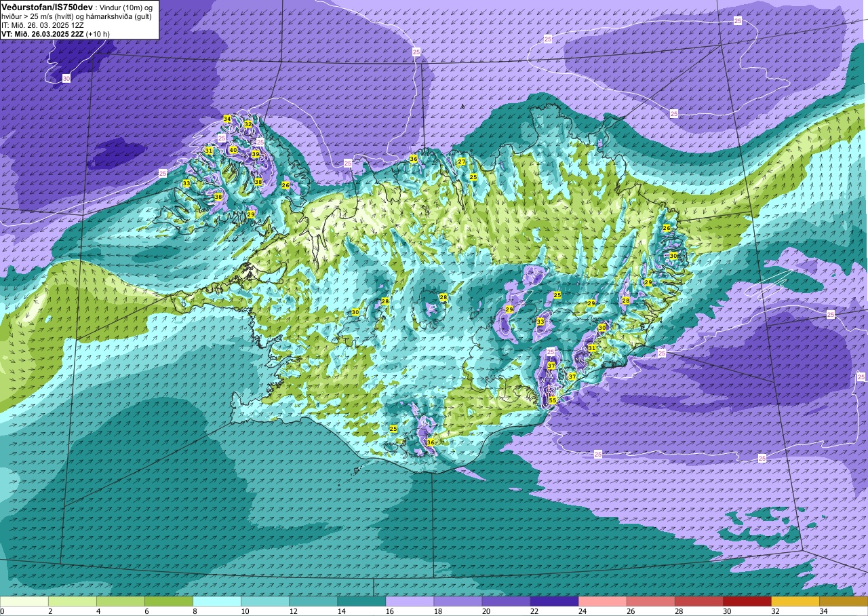
Task: Click the yellow gust label 27
Action: point(462,161)
